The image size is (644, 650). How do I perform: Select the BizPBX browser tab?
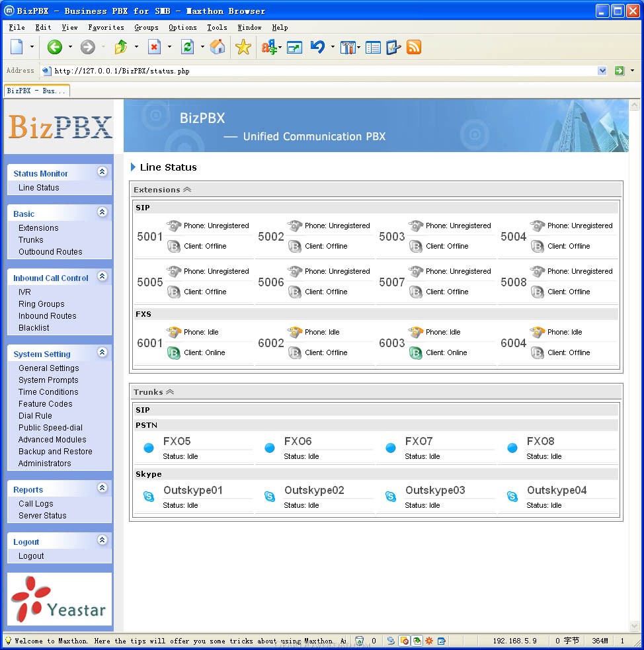coord(37,91)
